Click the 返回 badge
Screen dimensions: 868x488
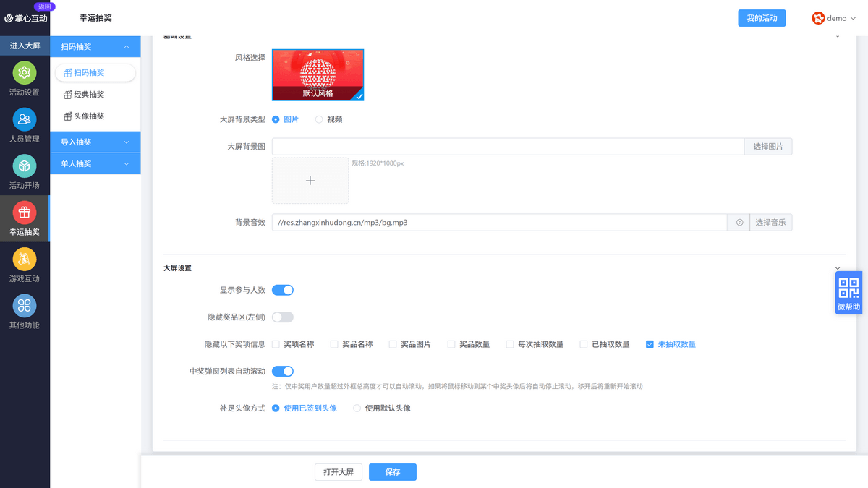pyautogui.click(x=44, y=7)
